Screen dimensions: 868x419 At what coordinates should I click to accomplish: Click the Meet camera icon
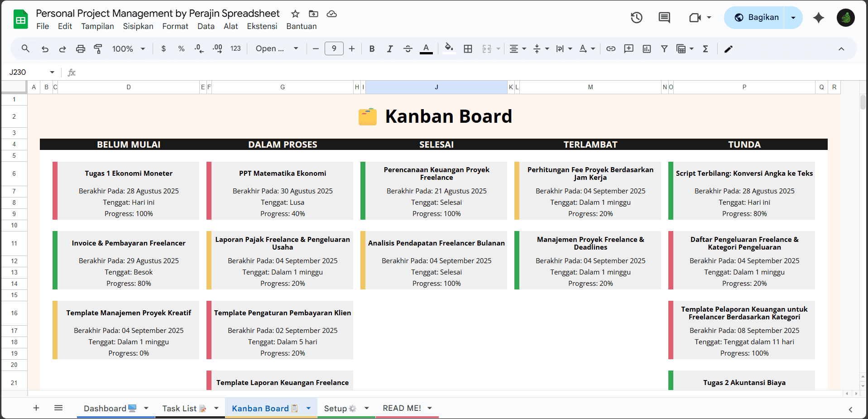[695, 18]
